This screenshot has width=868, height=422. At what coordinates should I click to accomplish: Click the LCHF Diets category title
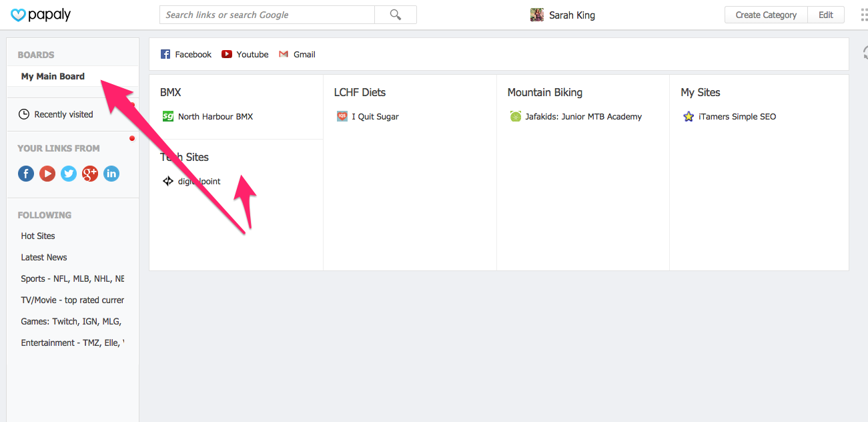[x=360, y=92]
